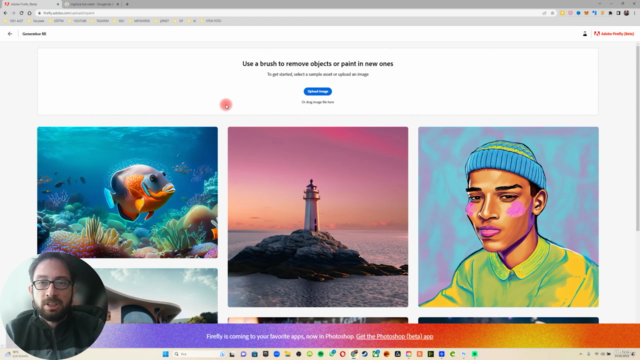This screenshot has width=640, height=360.
Task: Open the Steam taskbar icon
Action: tap(364, 354)
